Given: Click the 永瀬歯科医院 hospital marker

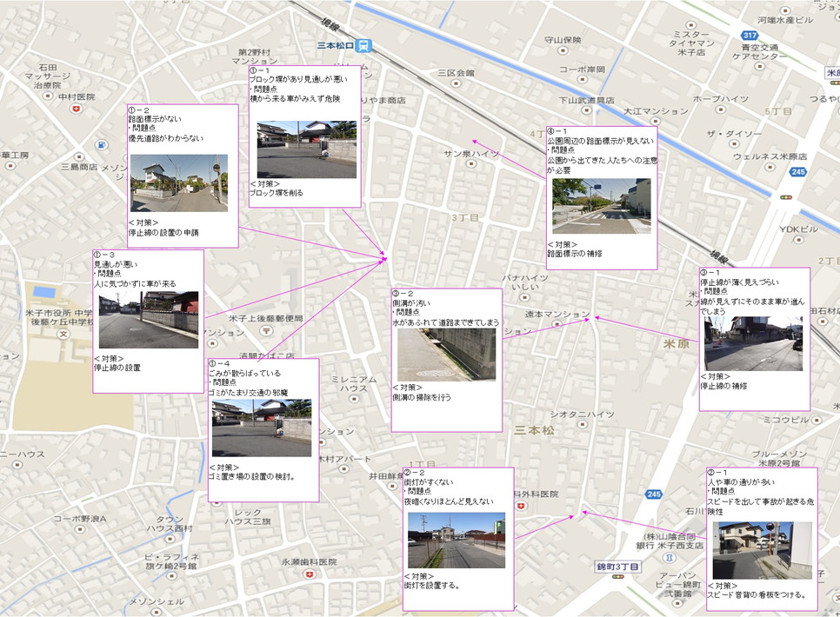Looking at the screenshot, I should pos(310,574).
